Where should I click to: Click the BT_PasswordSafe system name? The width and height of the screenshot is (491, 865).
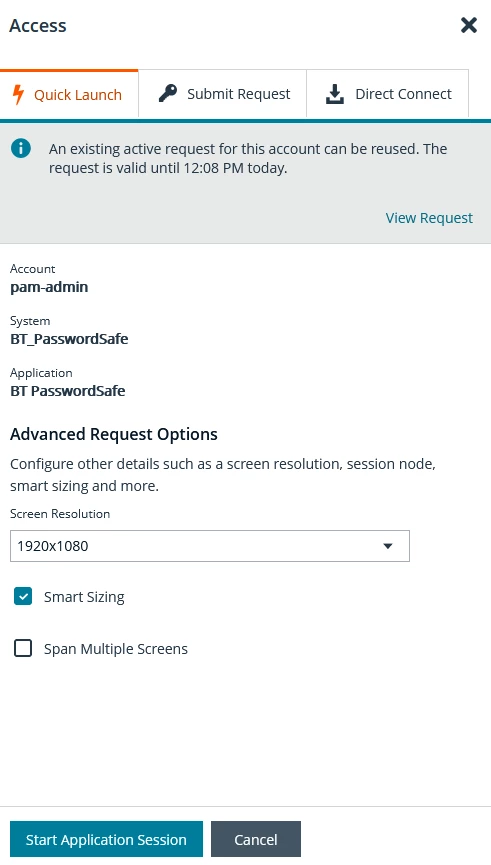(69, 339)
